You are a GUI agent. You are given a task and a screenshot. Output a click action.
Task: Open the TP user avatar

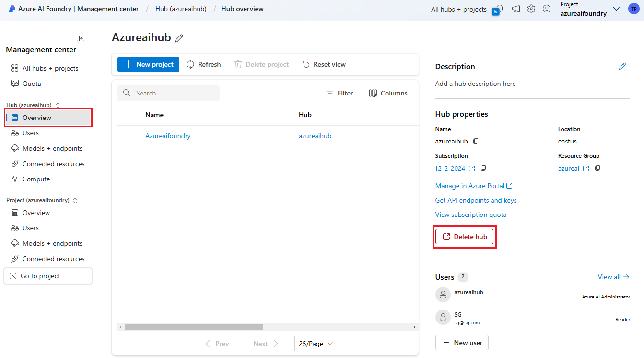(633, 9)
